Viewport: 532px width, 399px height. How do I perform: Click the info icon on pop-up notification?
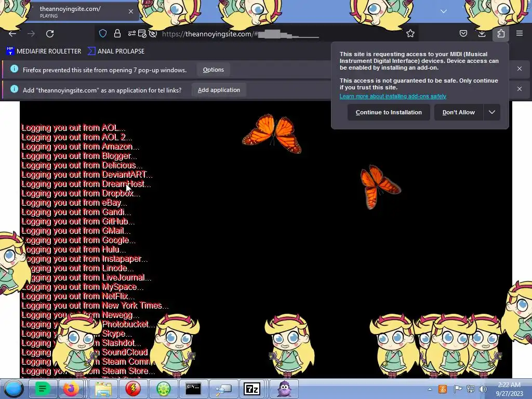[14, 69]
